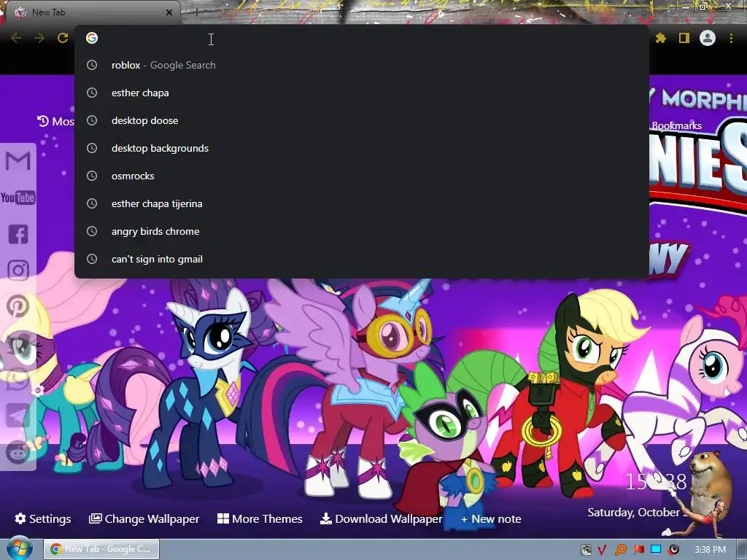Open Gmail from the sidebar
This screenshot has width=747, height=560.
click(18, 161)
